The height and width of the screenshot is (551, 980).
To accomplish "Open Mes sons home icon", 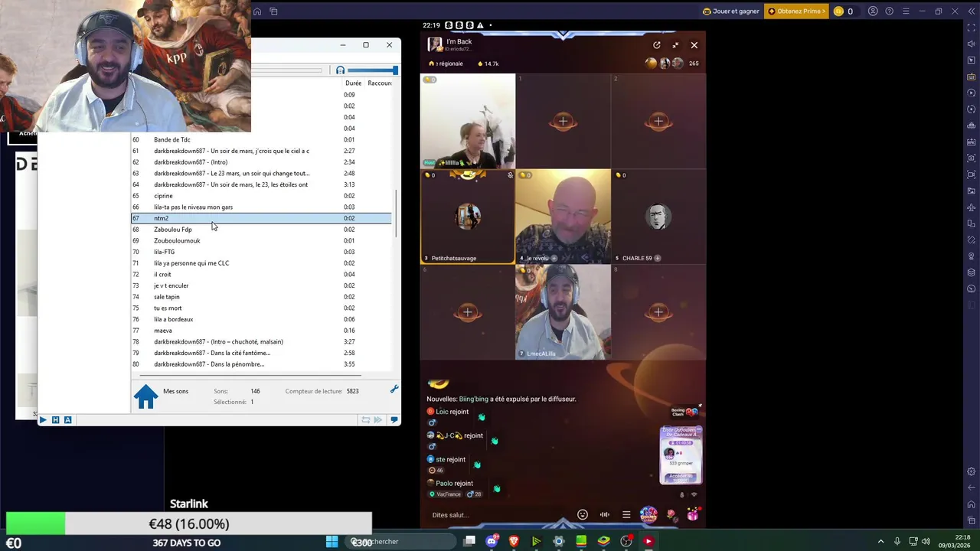I will [145, 396].
